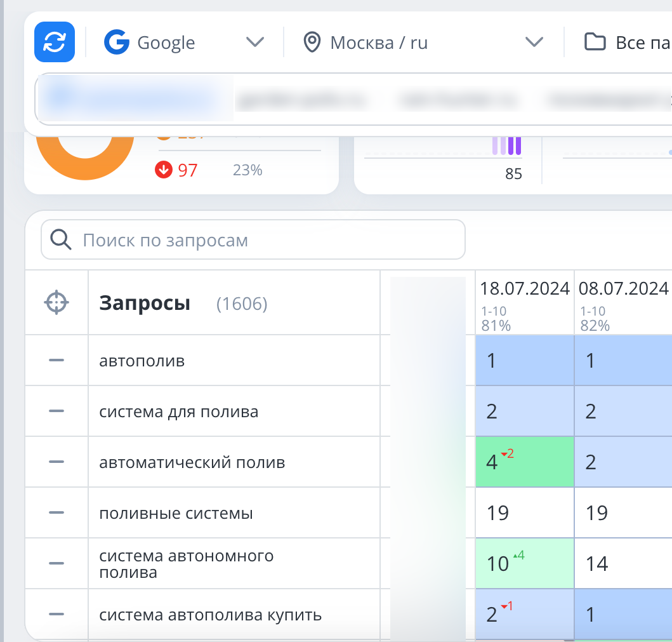Open the Google search engine dropdown
The image size is (672, 642).
[184, 43]
